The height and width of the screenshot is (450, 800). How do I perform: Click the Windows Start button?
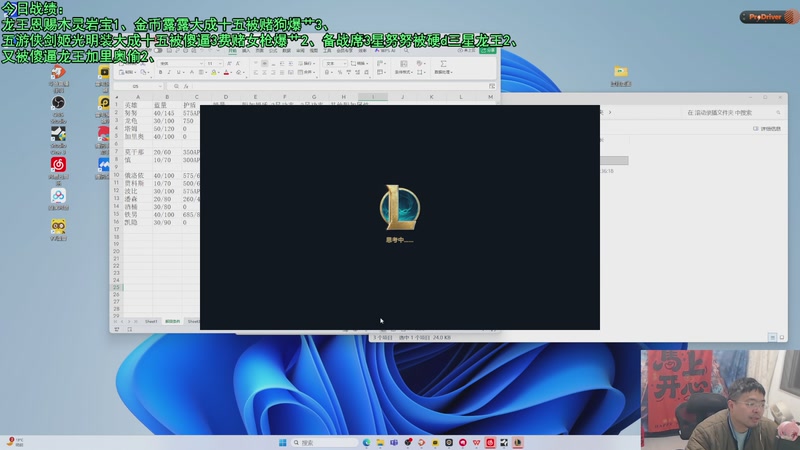(x=283, y=442)
